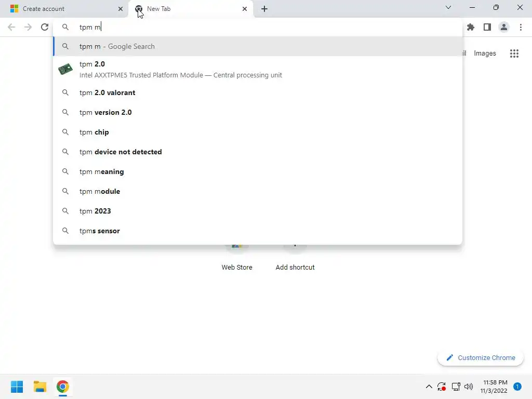The image size is (532, 399).
Task: Open the Extensions puzzle icon
Action: [x=471, y=27]
